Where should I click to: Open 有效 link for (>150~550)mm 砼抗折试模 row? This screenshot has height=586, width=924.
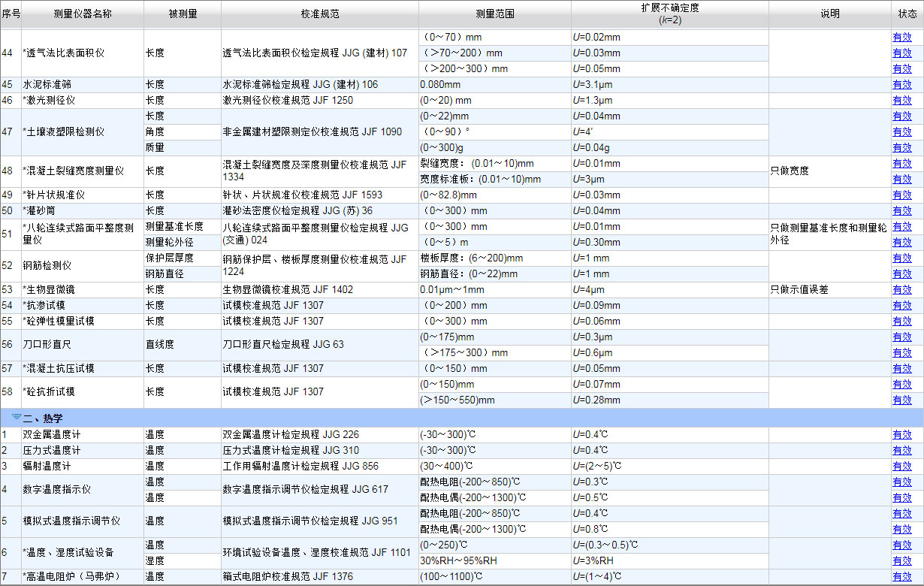click(x=901, y=400)
